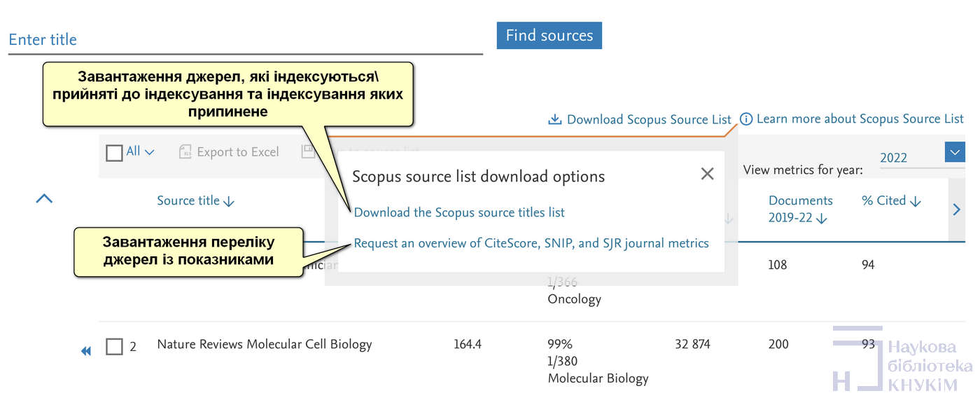Click the Enter title input field

[x=245, y=40]
